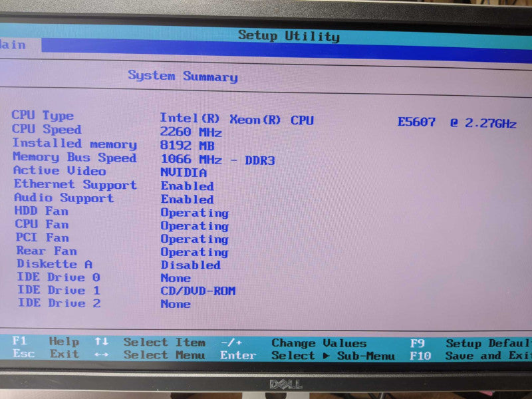Click the 1066 MHz - DDR3 value
Screen dimensions: 532x399
pyautogui.click(x=217, y=160)
